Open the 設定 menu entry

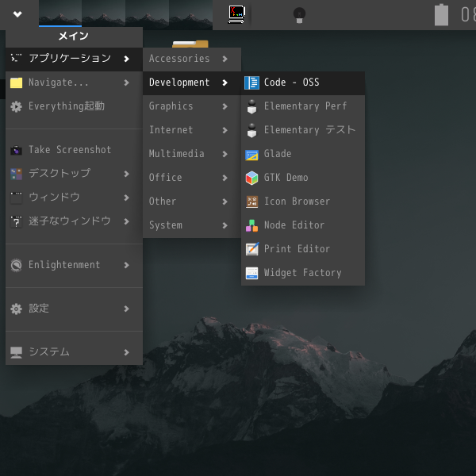[74, 309]
